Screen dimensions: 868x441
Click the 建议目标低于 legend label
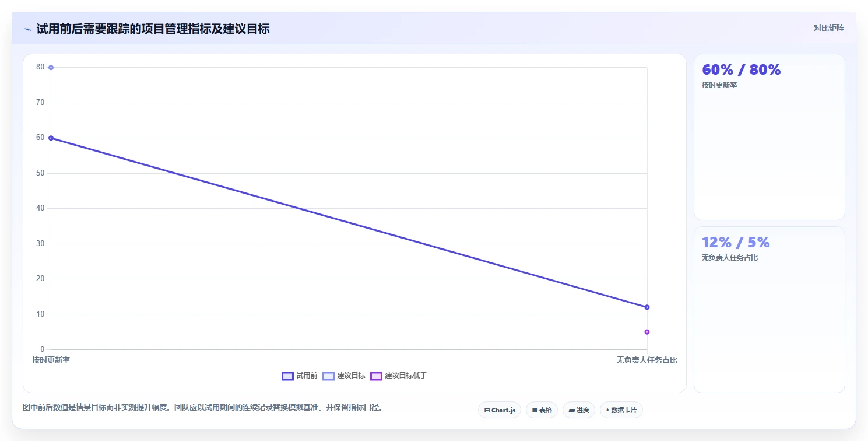coord(406,376)
